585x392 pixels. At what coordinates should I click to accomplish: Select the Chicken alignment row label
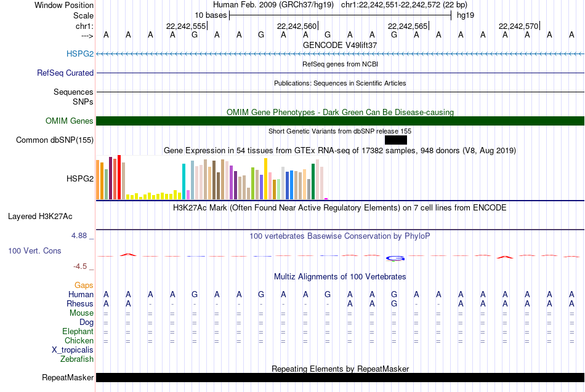point(79,340)
